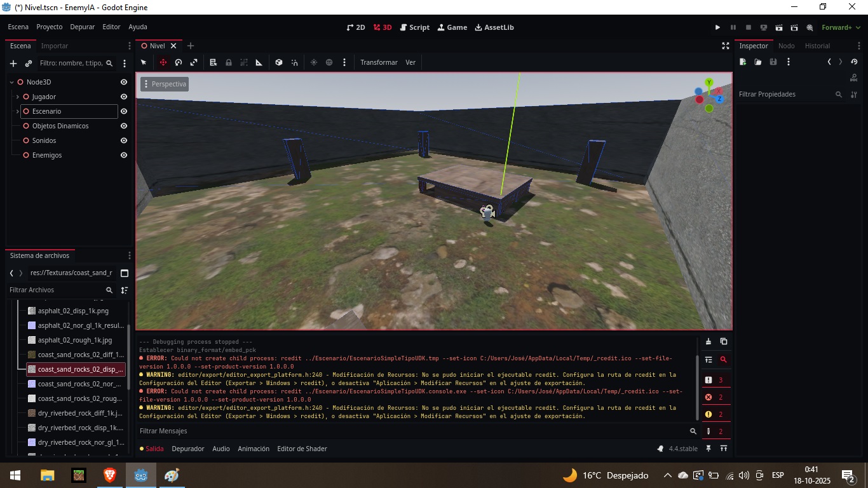This screenshot has height=488, width=868.
Task: Sort files with the Filesystem sort icon
Action: pos(125,290)
